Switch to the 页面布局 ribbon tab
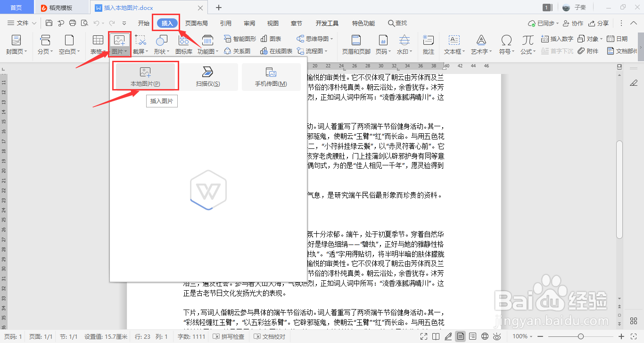Image resolution: width=644 pixels, height=343 pixels. click(x=197, y=23)
